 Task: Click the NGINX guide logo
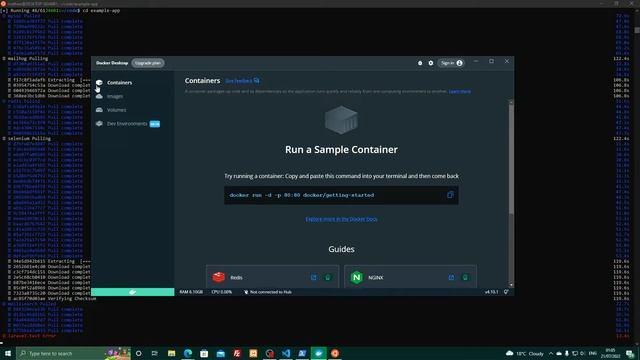point(357,277)
